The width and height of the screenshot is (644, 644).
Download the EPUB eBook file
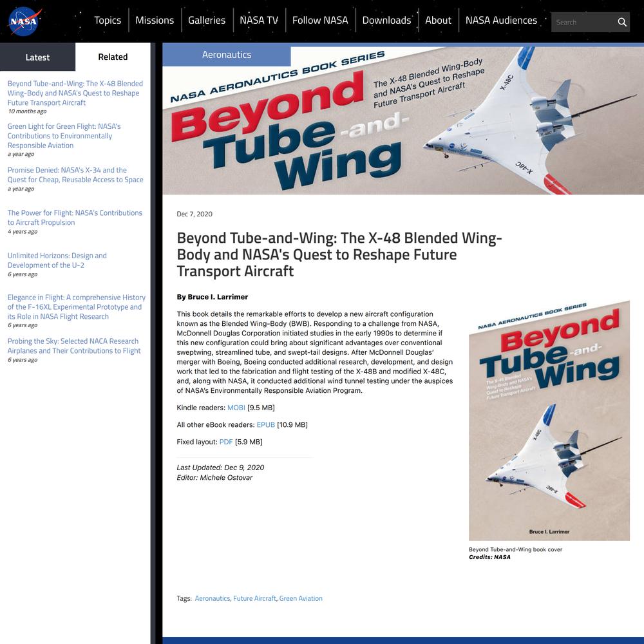click(266, 425)
